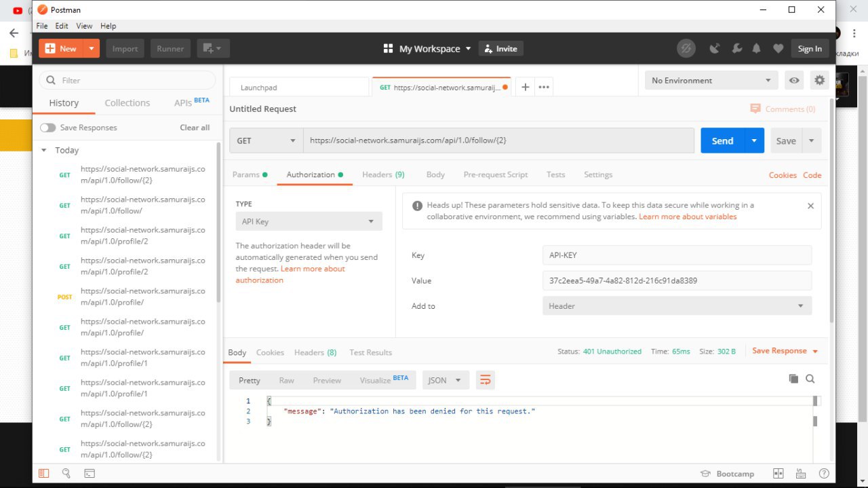The width and height of the screenshot is (868, 488).
Task: Open the Params request tab
Action: click(x=250, y=174)
